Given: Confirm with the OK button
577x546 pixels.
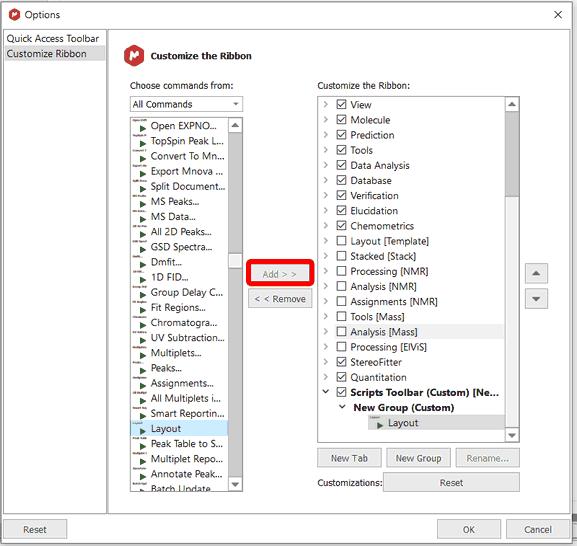Looking at the screenshot, I should pyautogui.click(x=468, y=529).
